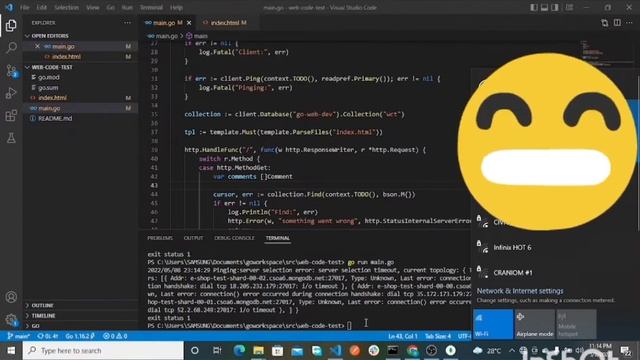Toggle the Wi-Fi quick action tile

click(493, 324)
